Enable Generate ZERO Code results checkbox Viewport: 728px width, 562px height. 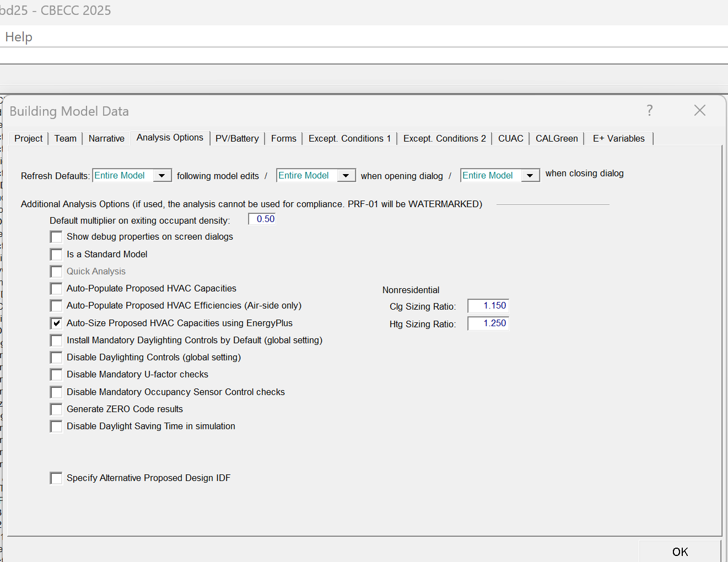pos(56,409)
